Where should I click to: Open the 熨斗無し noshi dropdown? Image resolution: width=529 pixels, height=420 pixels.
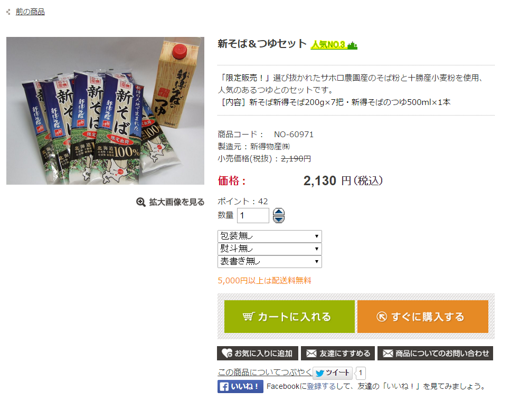(270, 249)
